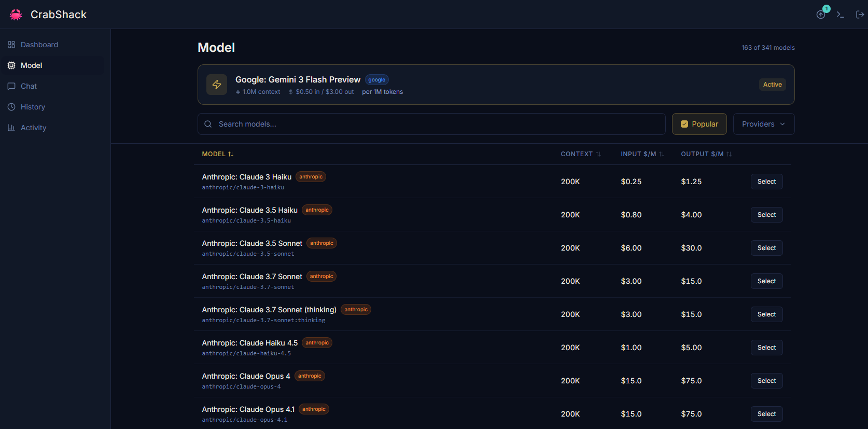This screenshot has height=429, width=868.
Task: Select Claude Haiku 4.5 model
Action: pyautogui.click(x=767, y=348)
